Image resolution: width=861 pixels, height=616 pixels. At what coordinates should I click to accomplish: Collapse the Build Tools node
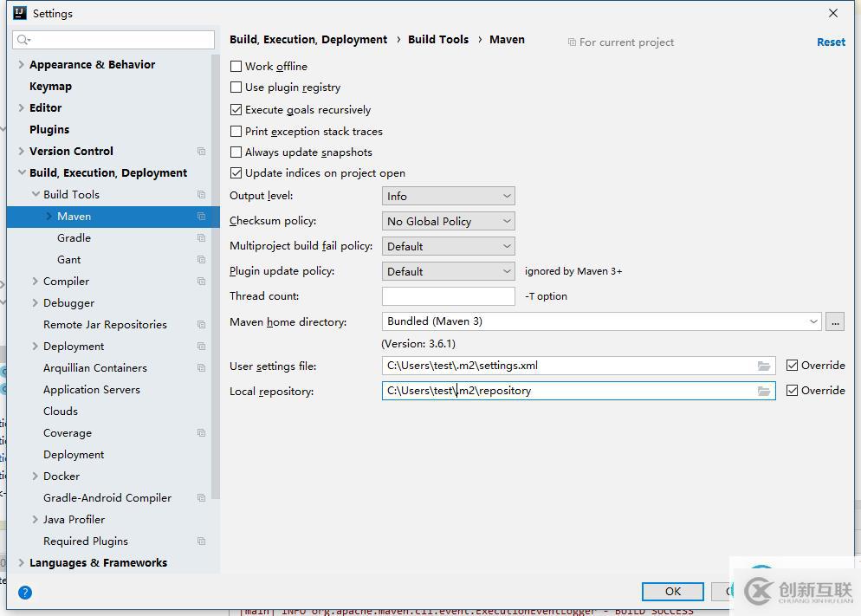click(36, 194)
